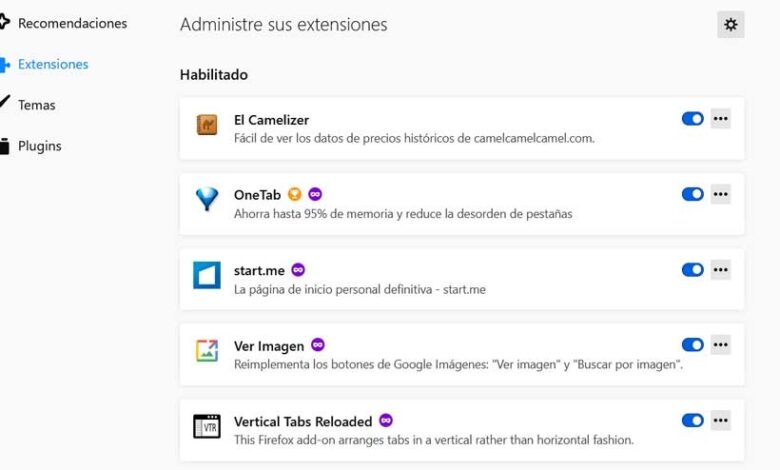Click the El Camelizer extension icon
Image resolution: width=780 pixels, height=470 pixels.
[x=207, y=126]
